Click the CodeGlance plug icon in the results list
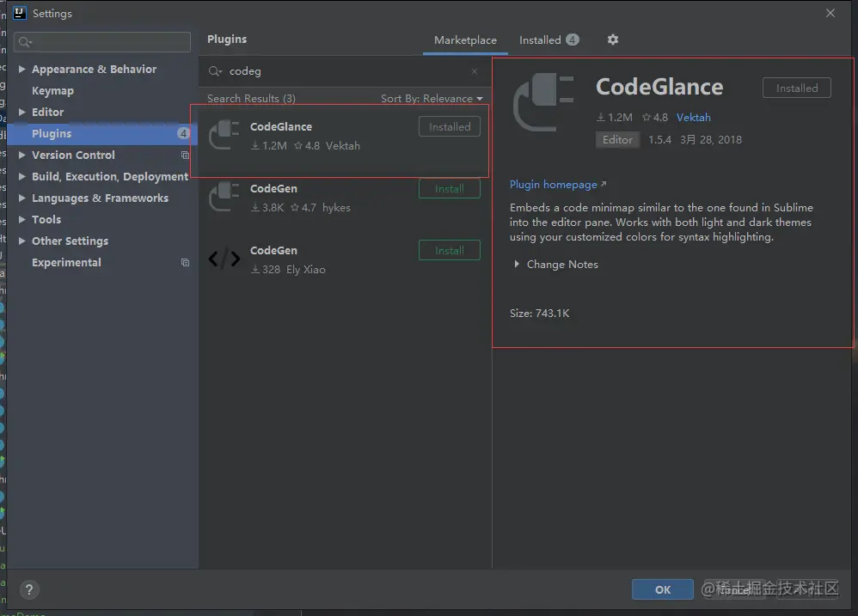858x616 pixels. [x=224, y=135]
